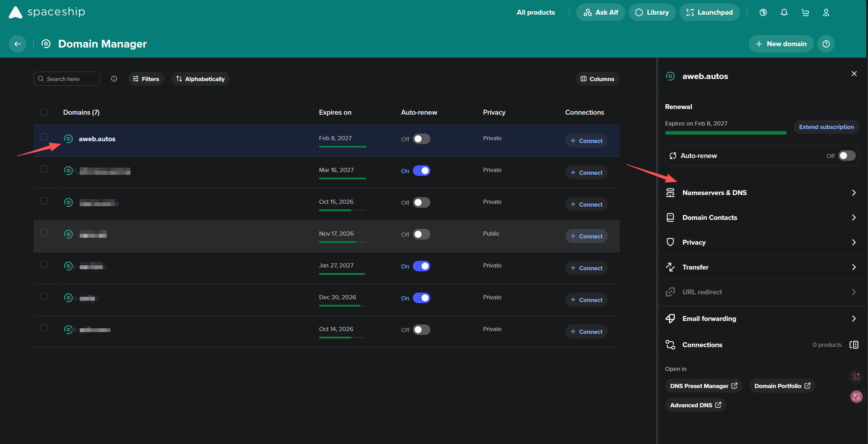Check the select-all domains checkbox
868x444 pixels.
pos(44,112)
